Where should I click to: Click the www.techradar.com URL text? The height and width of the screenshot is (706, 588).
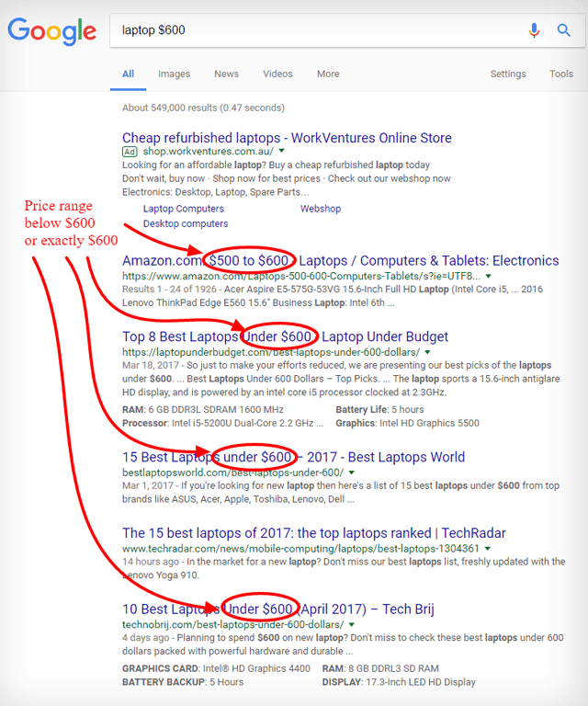coord(300,549)
